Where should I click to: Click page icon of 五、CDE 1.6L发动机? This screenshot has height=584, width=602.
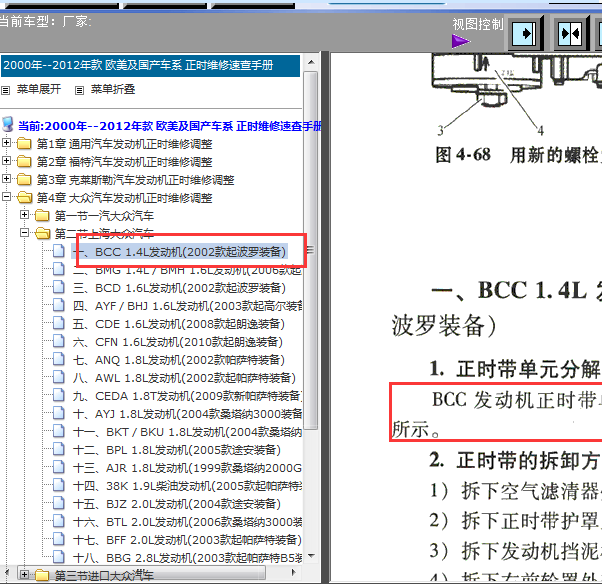(58, 323)
